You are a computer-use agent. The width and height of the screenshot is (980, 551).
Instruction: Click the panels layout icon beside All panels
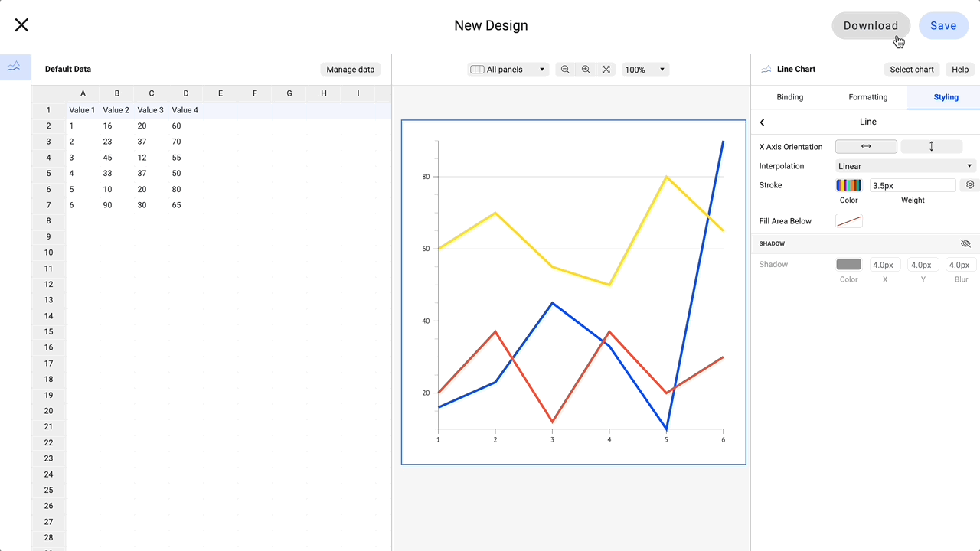point(479,69)
